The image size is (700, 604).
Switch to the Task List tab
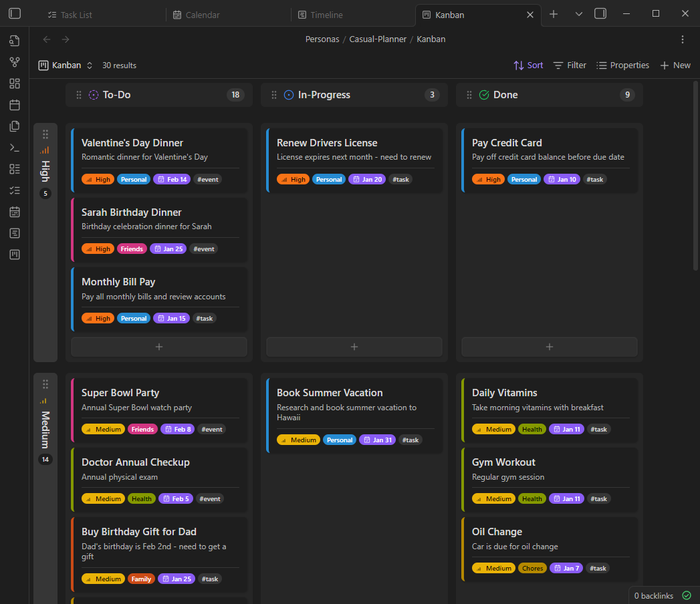(x=77, y=14)
